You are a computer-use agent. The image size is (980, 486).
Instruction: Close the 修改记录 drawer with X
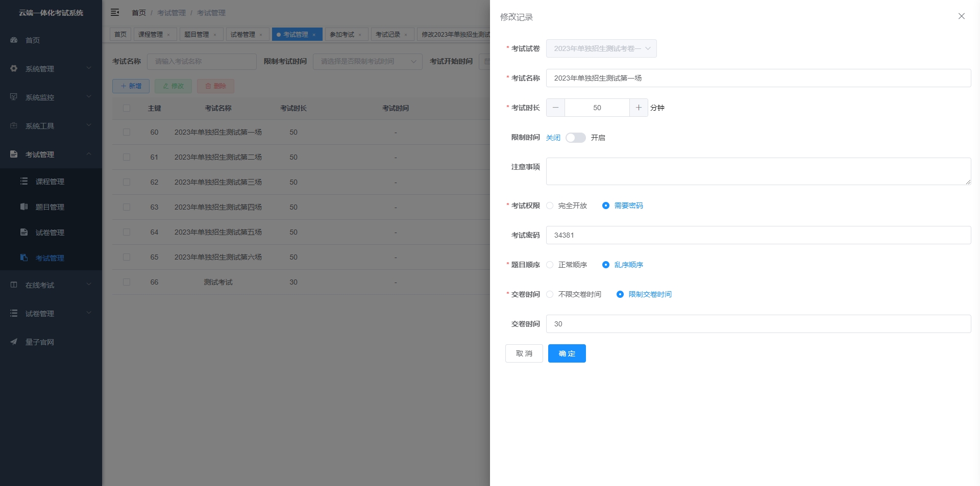click(962, 16)
